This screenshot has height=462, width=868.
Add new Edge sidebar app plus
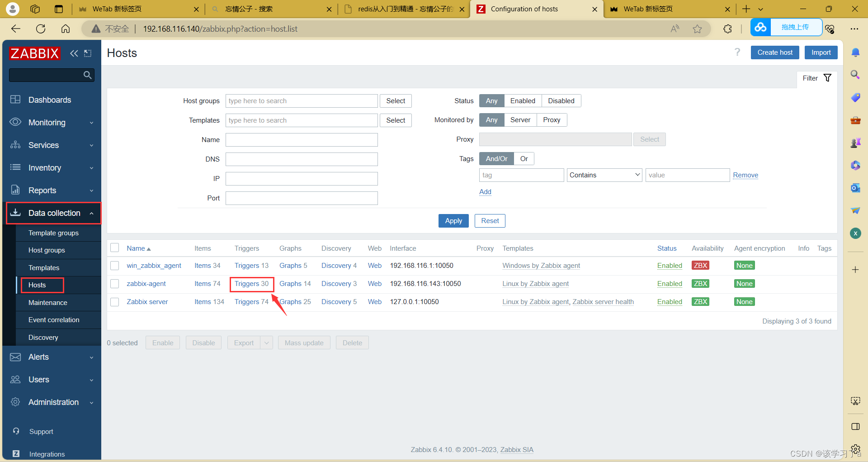855,270
